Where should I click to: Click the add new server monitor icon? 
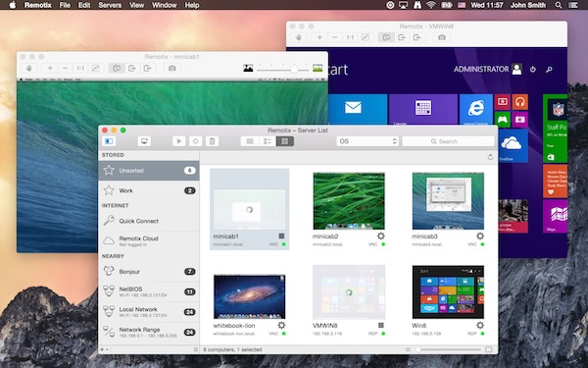point(144,141)
